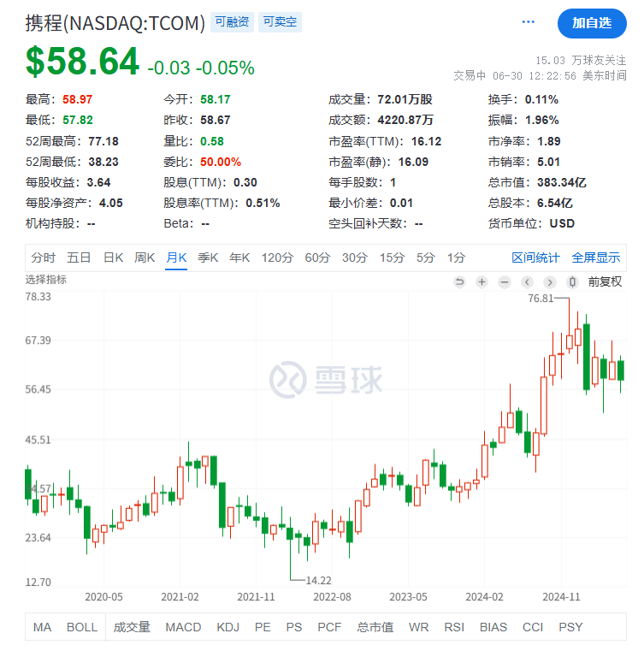The image size is (644, 651).
Task: Zoom in the chart with plus icon
Action: tap(482, 282)
